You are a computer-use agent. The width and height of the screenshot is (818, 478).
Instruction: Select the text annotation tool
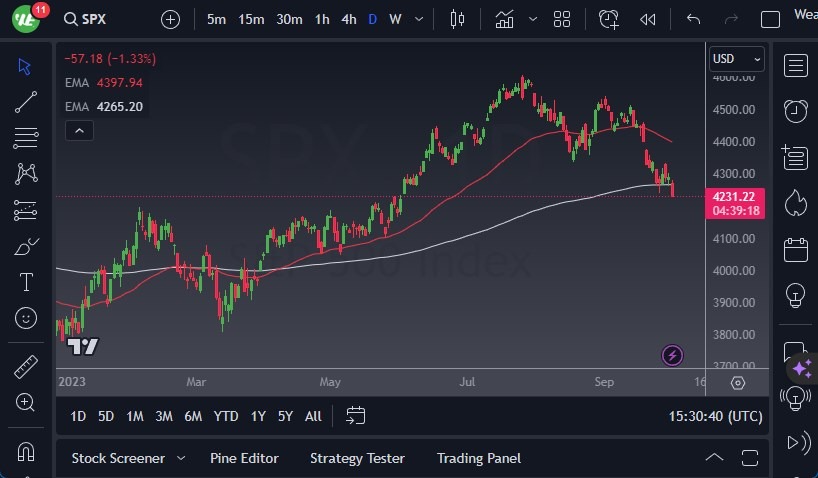(26, 282)
